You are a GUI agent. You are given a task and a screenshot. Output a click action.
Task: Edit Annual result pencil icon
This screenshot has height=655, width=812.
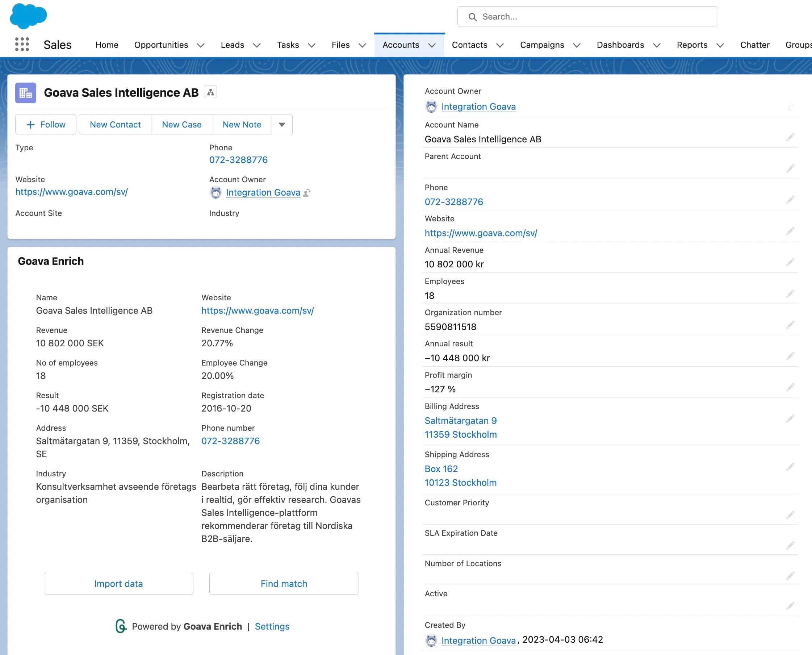[x=790, y=356]
